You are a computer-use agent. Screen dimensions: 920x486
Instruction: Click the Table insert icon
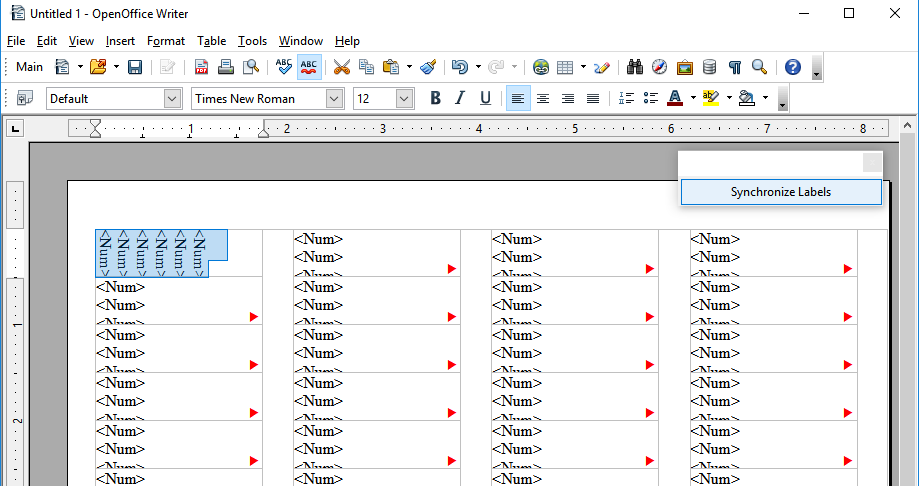564,67
